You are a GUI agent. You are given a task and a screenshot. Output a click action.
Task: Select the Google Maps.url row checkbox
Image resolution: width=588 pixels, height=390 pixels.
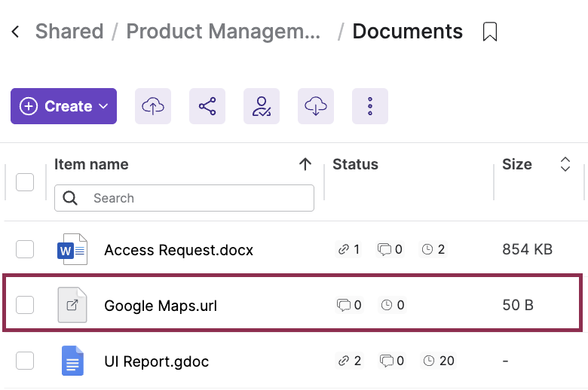[25, 305]
